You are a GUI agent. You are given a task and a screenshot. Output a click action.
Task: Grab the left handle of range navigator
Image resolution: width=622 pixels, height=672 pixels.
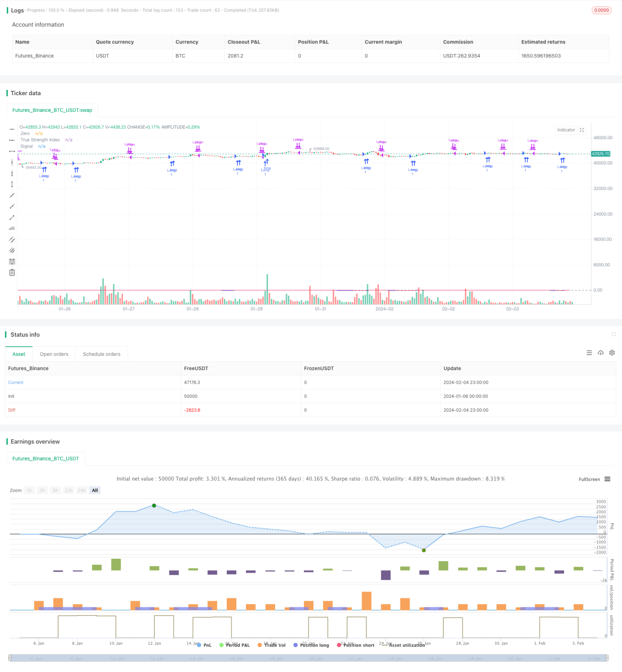pyautogui.click(x=10, y=658)
